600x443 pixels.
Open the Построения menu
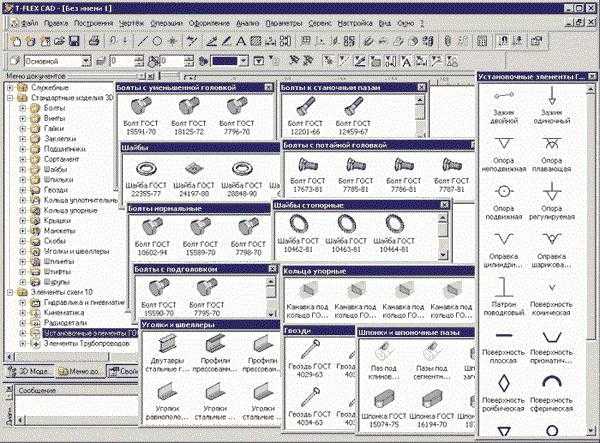coord(94,23)
